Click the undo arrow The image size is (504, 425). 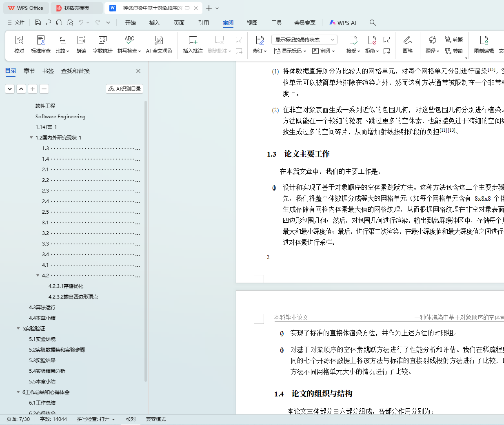click(x=81, y=22)
